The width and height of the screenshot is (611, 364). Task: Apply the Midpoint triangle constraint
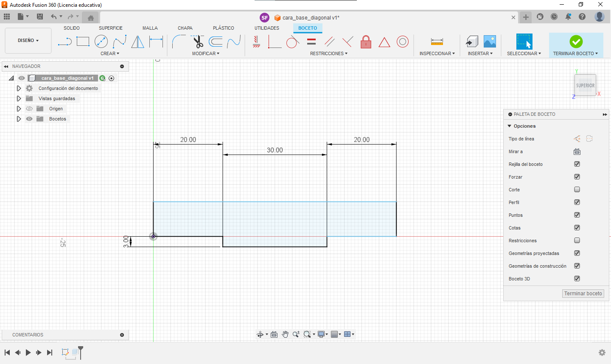(384, 42)
